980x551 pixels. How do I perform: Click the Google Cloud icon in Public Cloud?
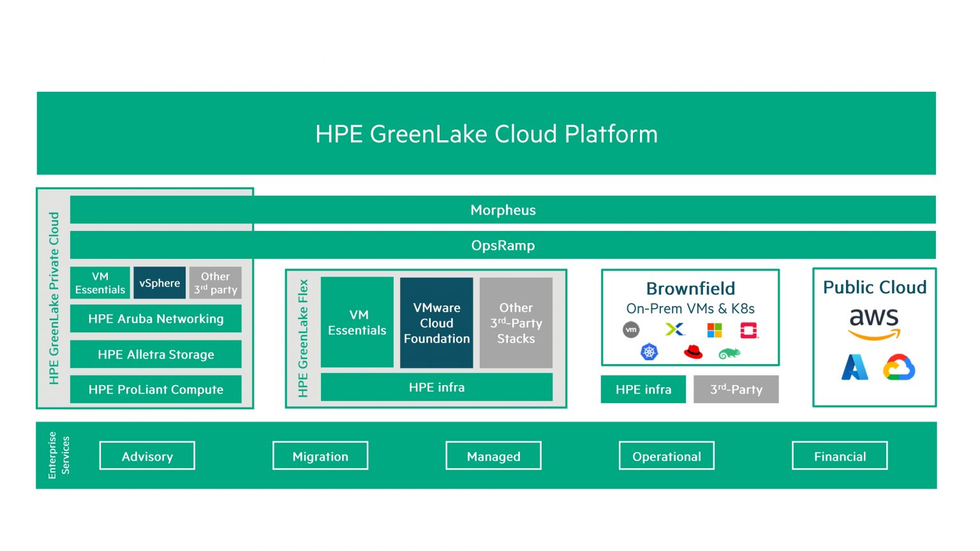900,367
